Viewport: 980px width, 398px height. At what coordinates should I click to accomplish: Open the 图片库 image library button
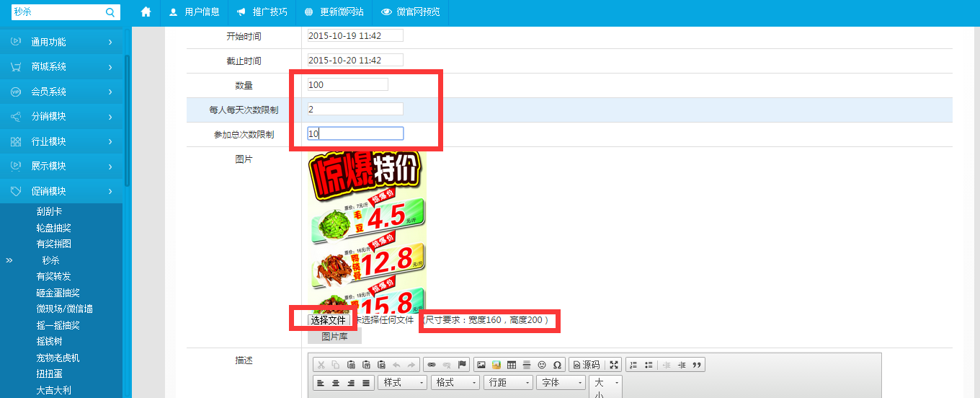334,337
